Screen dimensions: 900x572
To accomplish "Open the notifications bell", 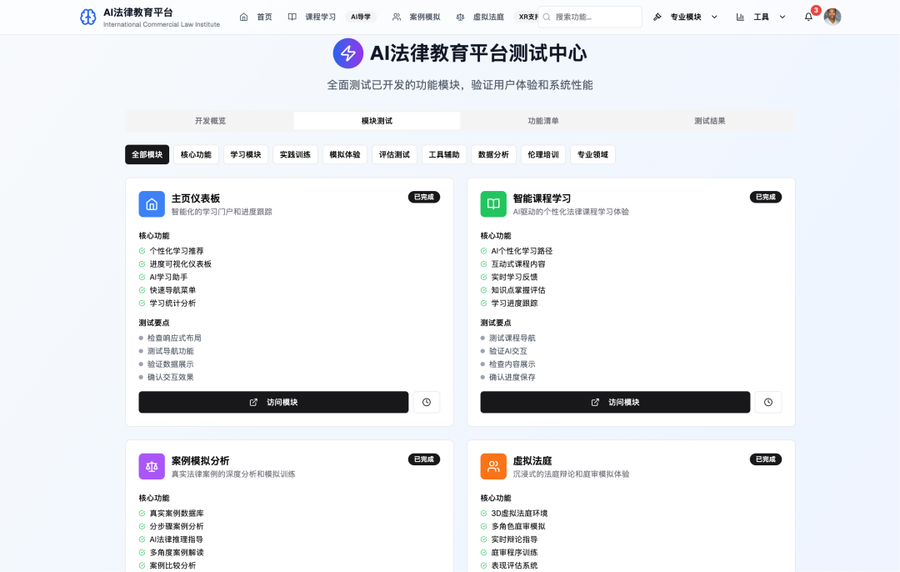I will (x=808, y=17).
